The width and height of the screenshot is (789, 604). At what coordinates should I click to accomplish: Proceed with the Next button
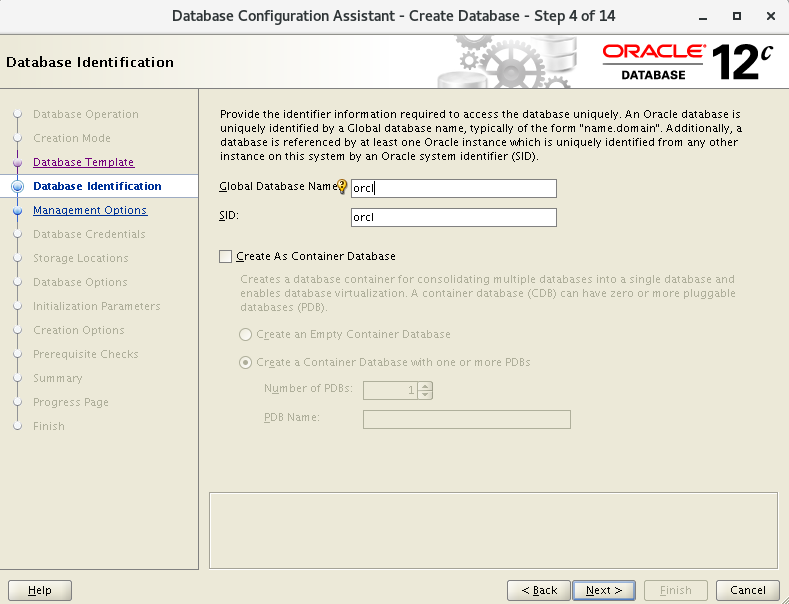604,590
